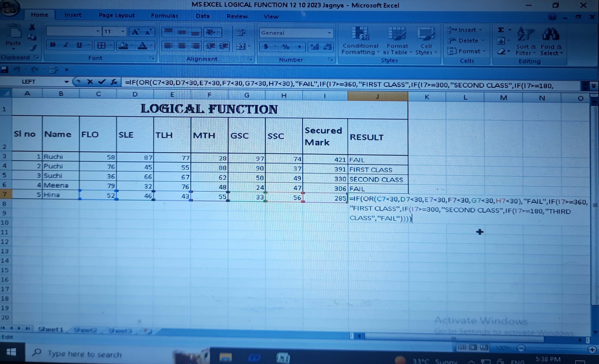
Task: Open the General number format dropdown
Action: point(329,33)
